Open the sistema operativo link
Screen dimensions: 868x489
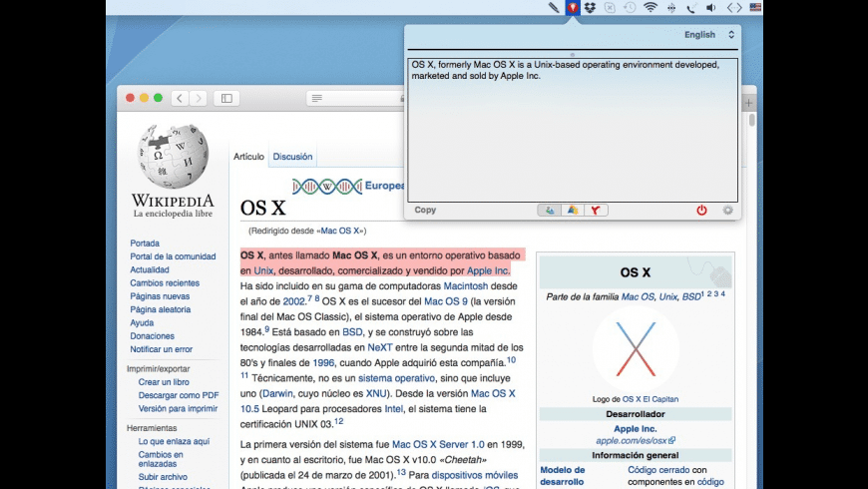[x=396, y=378]
